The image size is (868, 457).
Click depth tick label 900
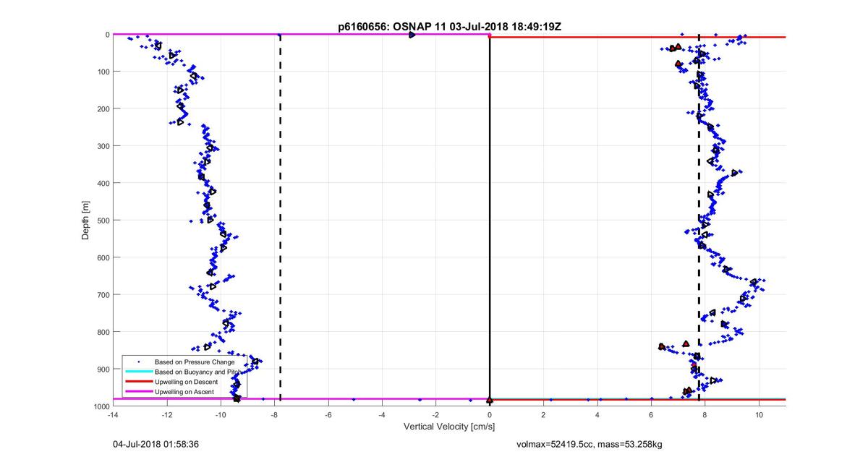tap(103, 370)
